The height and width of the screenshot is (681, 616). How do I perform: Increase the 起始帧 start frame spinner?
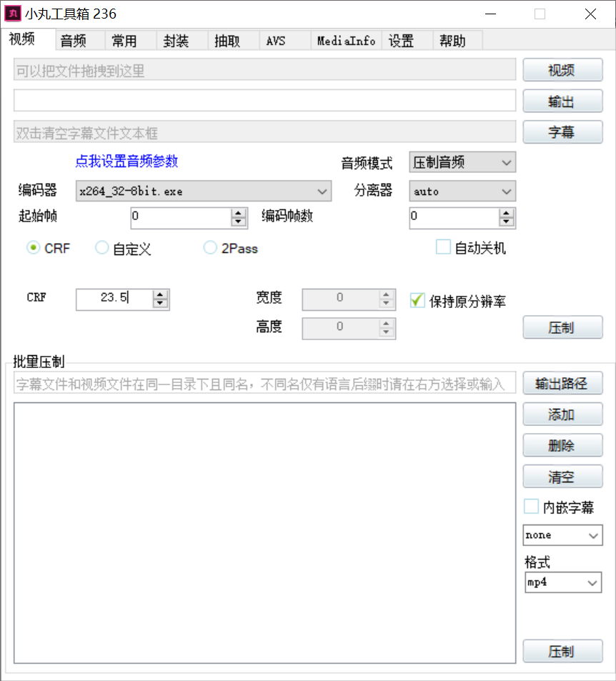pyautogui.click(x=237, y=214)
